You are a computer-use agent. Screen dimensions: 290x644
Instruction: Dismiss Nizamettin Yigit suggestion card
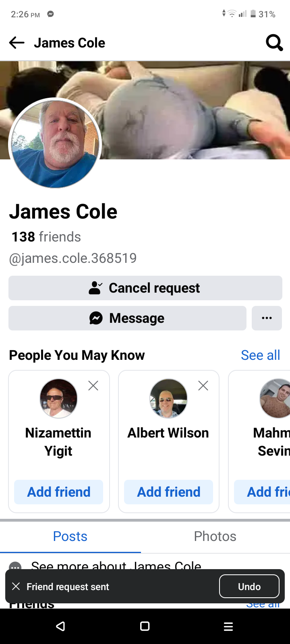[x=93, y=386]
